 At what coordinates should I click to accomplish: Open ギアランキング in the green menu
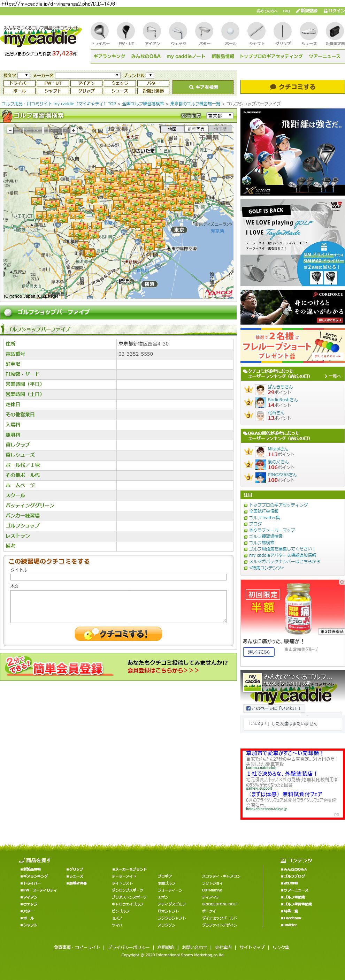tap(109, 56)
